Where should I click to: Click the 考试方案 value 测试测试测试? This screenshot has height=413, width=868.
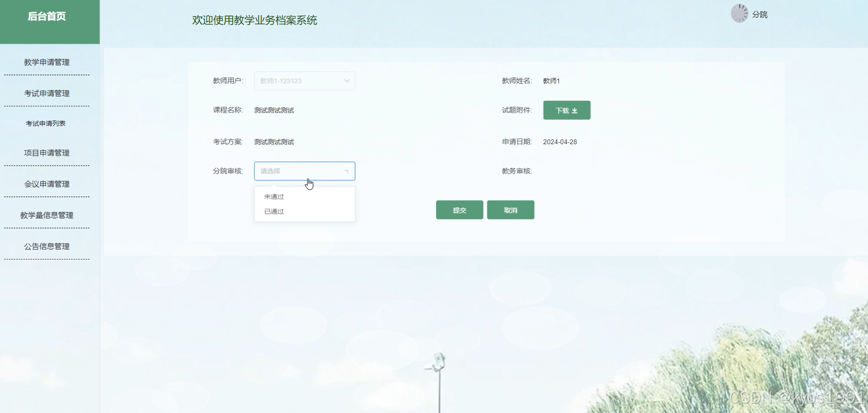click(x=274, y=142)
